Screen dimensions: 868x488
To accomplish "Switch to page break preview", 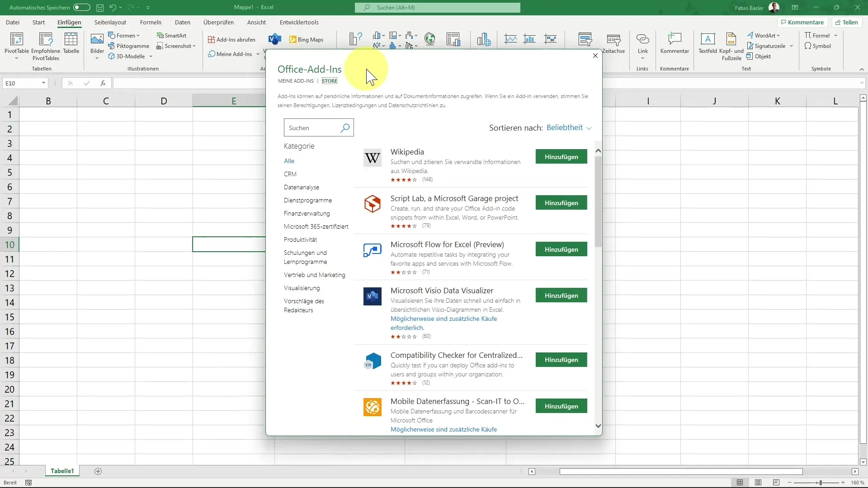I will point(776,483).
